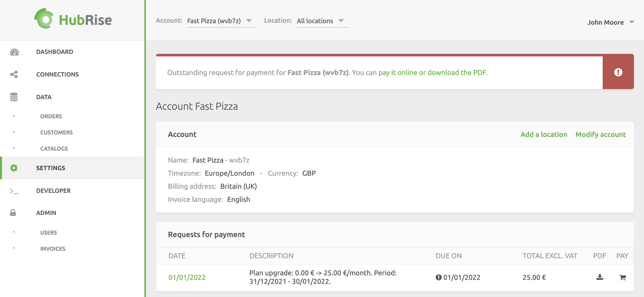
Task: Click the Data database icon
Action: pyautogui.click(x=14, y=97)
